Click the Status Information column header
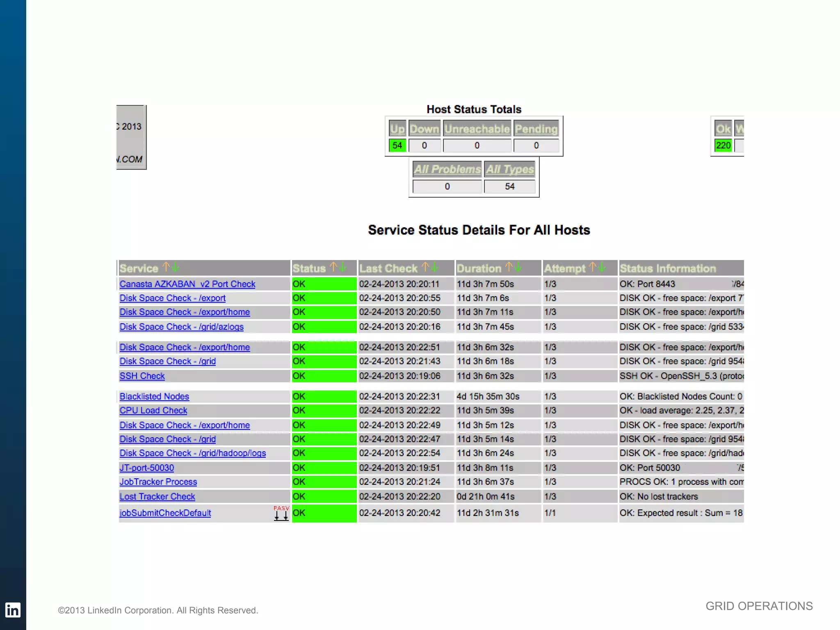 [681, 268]
